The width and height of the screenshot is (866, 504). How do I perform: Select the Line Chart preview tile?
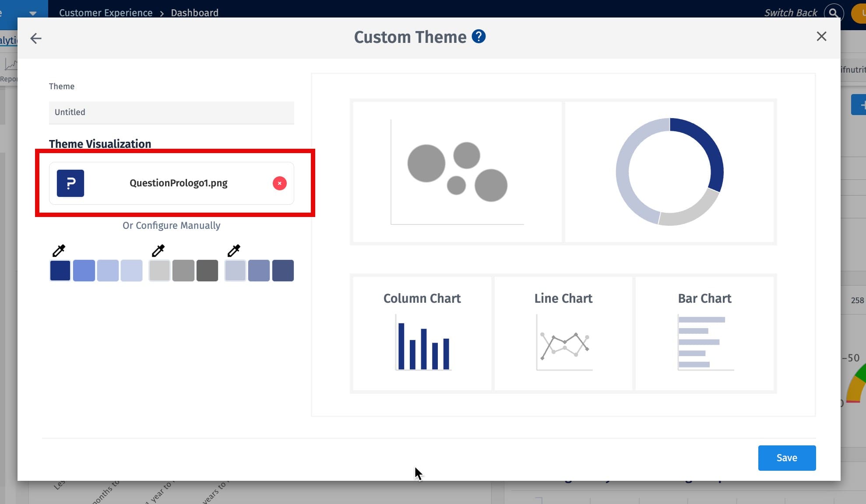tap(563, 332)
